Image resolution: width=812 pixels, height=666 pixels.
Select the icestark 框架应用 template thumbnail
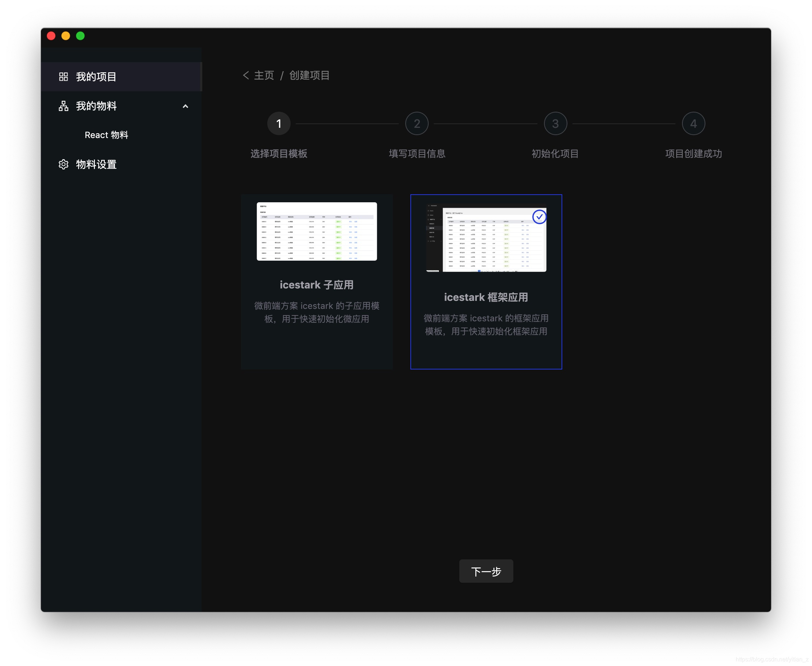[486, 238]
